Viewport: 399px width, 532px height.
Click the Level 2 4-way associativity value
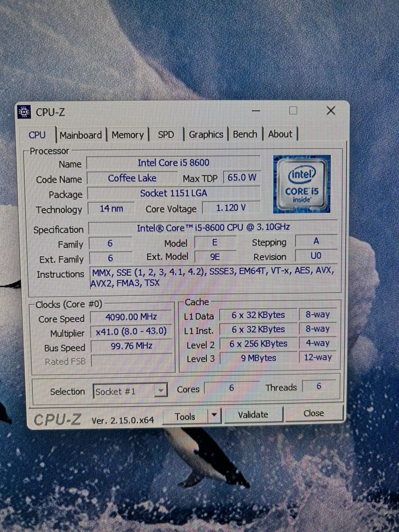(318, 343)
